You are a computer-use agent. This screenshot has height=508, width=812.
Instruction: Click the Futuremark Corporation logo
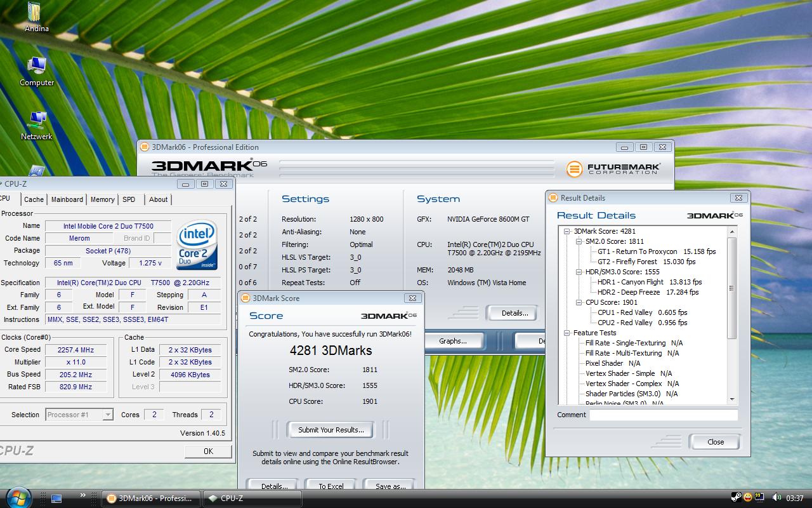(613, 169)
